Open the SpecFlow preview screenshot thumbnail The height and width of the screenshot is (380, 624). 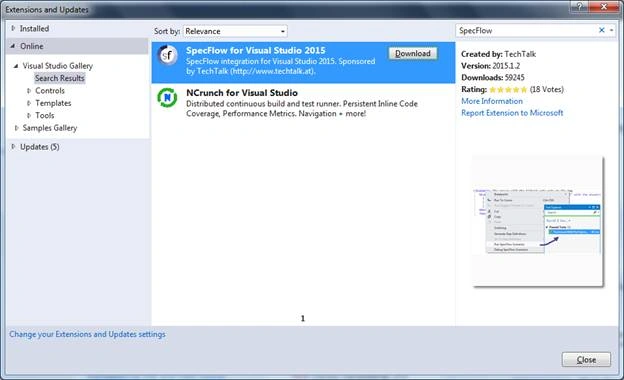(x=538, y=221)
